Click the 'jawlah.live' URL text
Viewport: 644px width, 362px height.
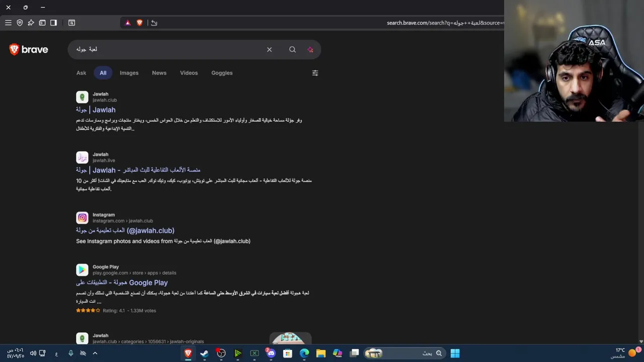(104, 160)
